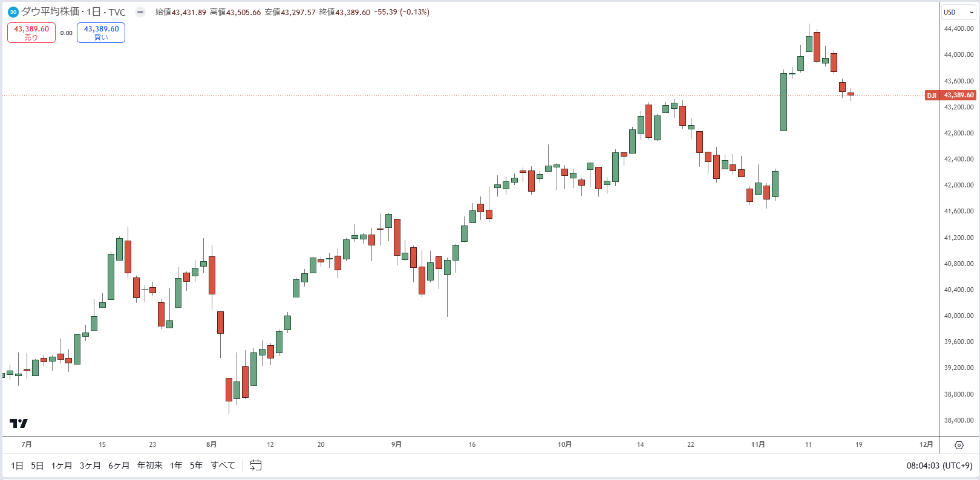Collapse the legend with minus icon
The width and height of the screenshot is (980, 480).
pos(140,12)
